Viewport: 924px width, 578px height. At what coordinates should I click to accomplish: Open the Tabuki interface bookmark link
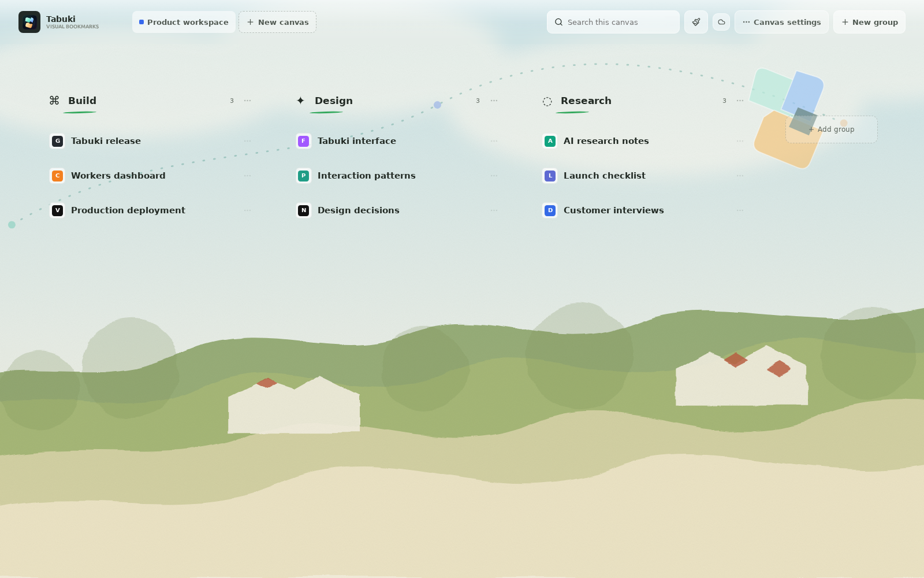[357, 141]
